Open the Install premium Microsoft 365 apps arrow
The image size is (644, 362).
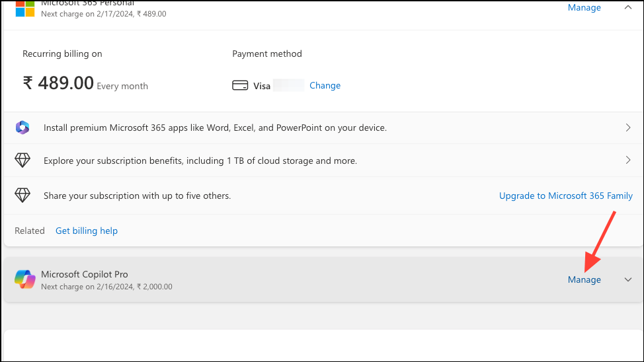coord(628,127)
